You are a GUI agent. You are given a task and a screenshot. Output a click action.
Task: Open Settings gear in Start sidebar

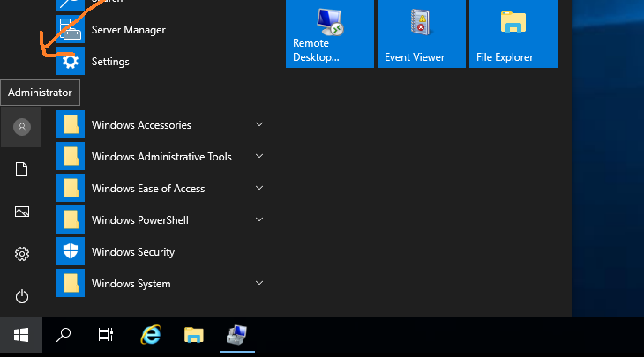(22, 254)
